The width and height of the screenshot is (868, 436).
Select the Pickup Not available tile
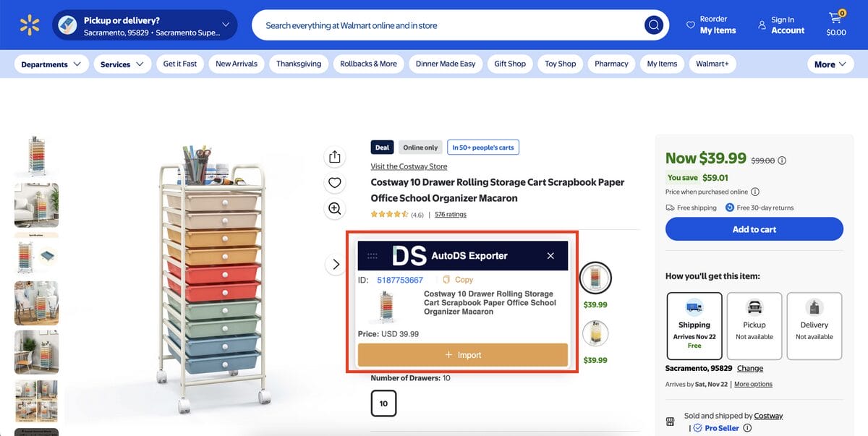click(754, 325)
